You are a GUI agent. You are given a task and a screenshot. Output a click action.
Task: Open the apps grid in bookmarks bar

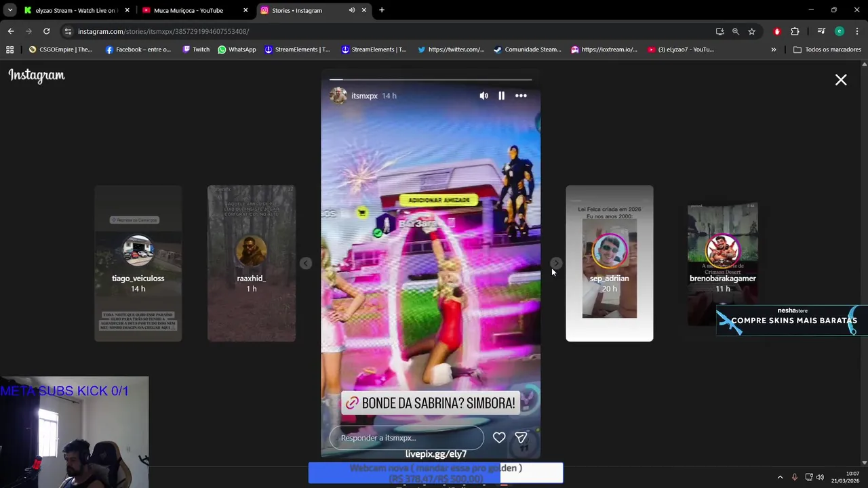pyautogui.click(x=9, y=49)
